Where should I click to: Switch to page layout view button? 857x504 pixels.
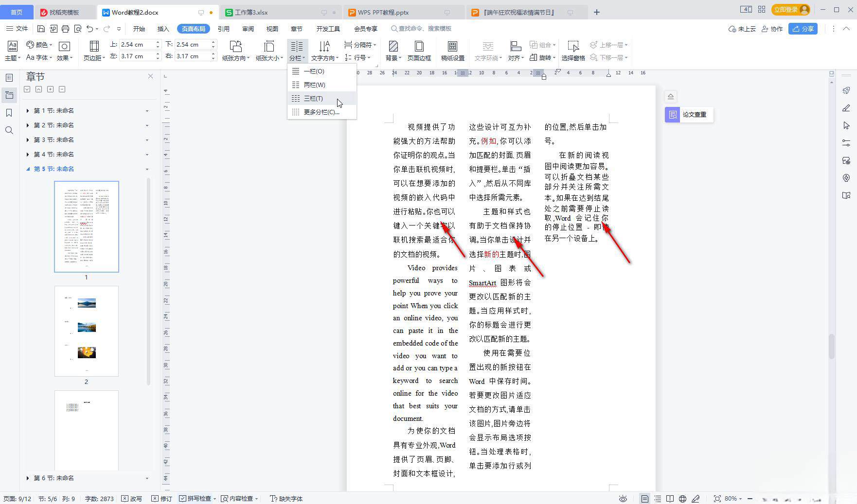(644, 499)
